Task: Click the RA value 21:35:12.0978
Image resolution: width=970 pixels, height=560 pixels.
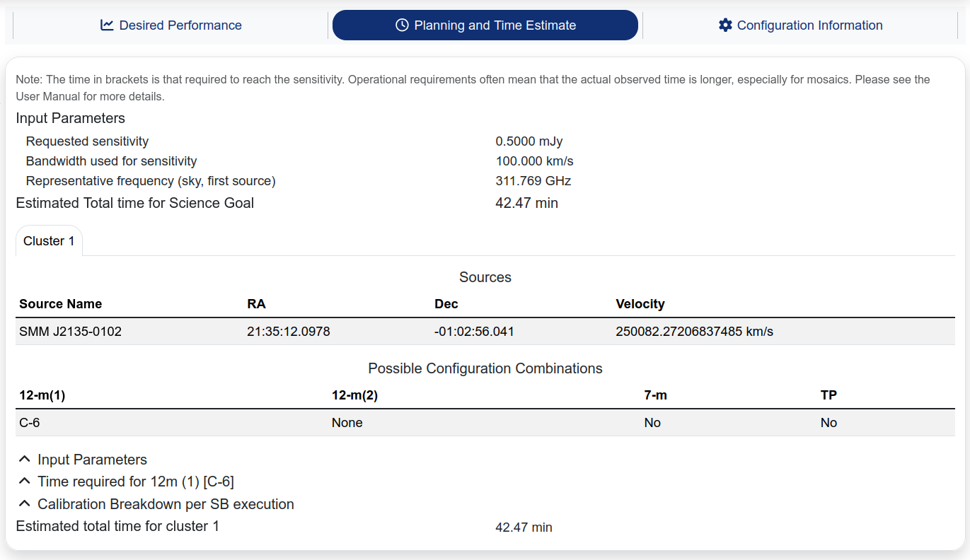Action: 289,332
